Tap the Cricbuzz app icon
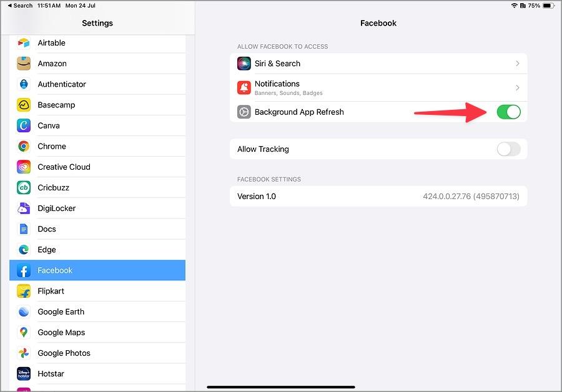 tap(24, 188)
